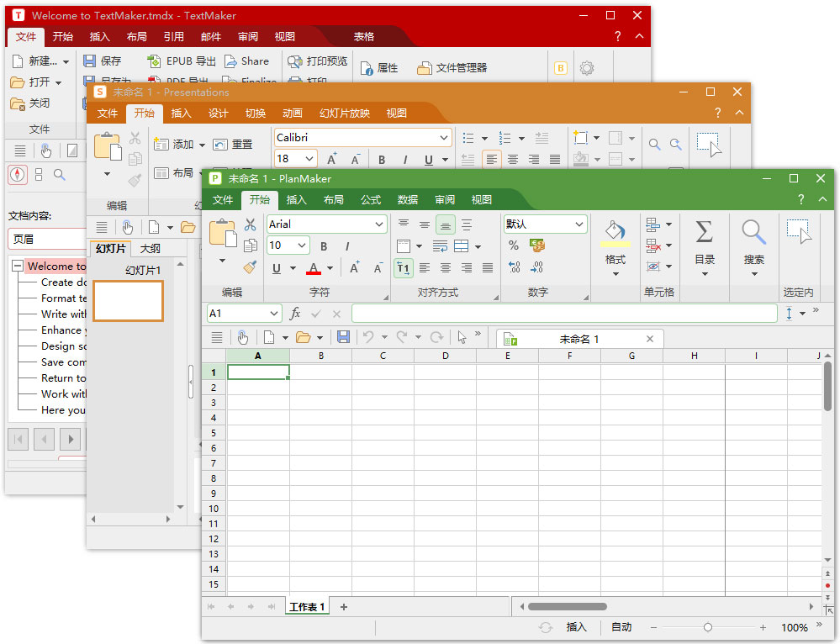
Task: Click the 重置 reset icon in Presentations
Action: click(220, 144)
